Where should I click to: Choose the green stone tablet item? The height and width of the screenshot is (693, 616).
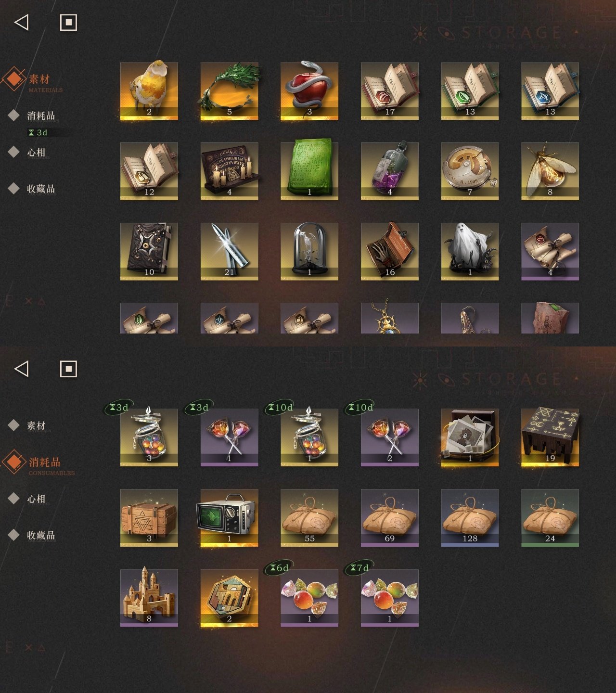pyautogui.click(x=309, y=171)
